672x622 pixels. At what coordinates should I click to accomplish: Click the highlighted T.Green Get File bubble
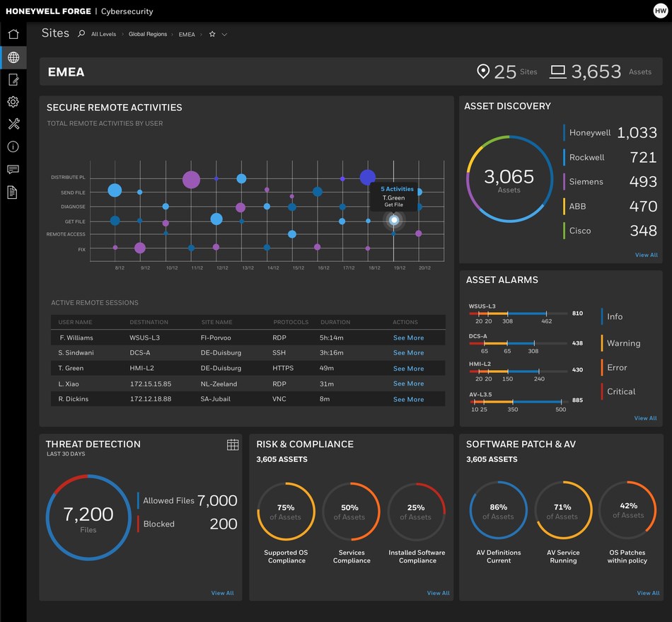point(395,221)
